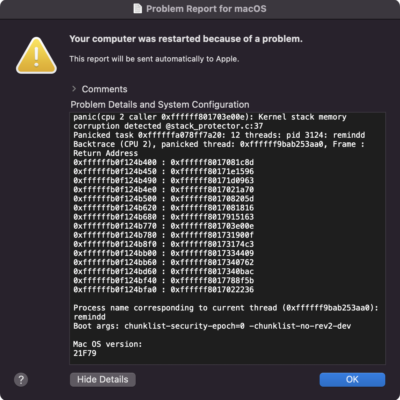Click the Panicked task line in report
The image size is (400, 400).
[x=219, y=135]
